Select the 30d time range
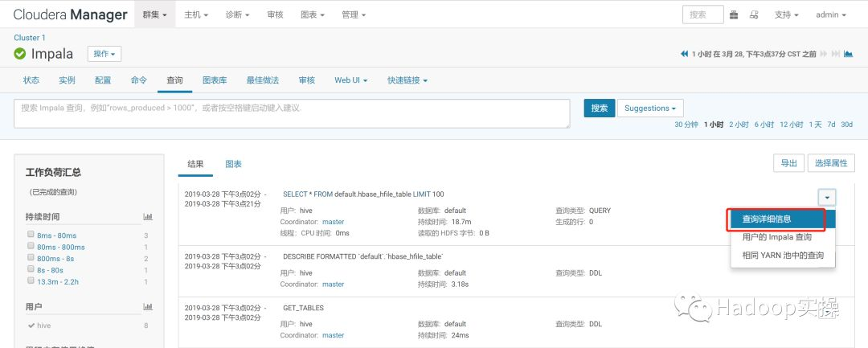This screenshot has height=348, width=868. 847,125
